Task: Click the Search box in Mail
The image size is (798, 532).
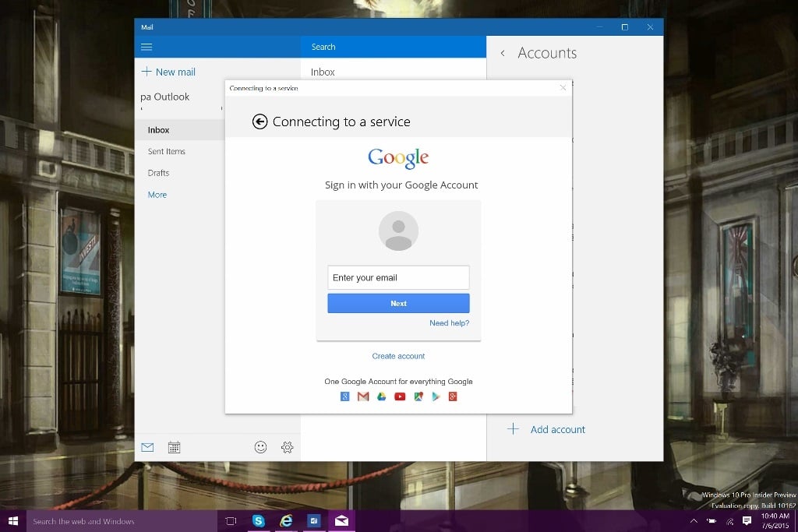Action: click(x=394, y=47)
